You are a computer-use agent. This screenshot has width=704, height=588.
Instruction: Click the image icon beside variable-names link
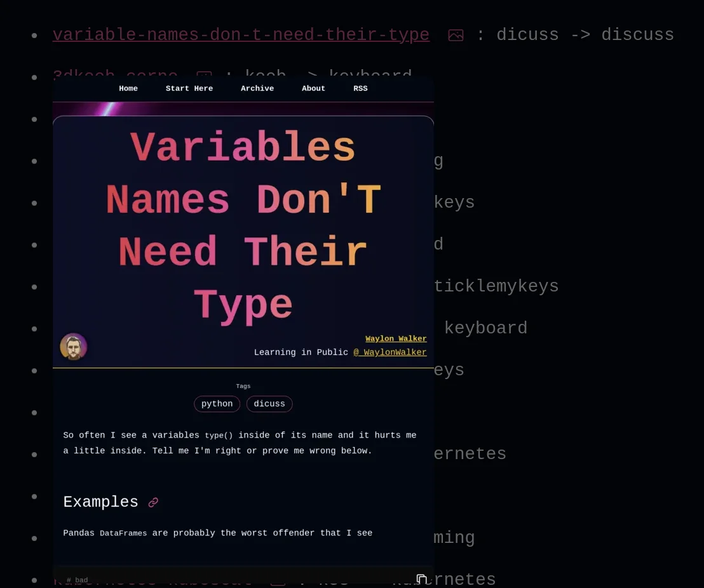[x=456, y=36]
